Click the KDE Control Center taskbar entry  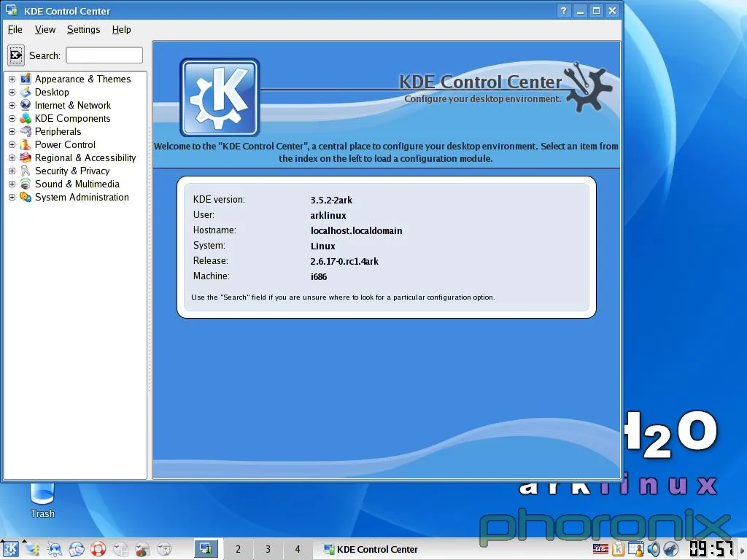tap(371, 549)
